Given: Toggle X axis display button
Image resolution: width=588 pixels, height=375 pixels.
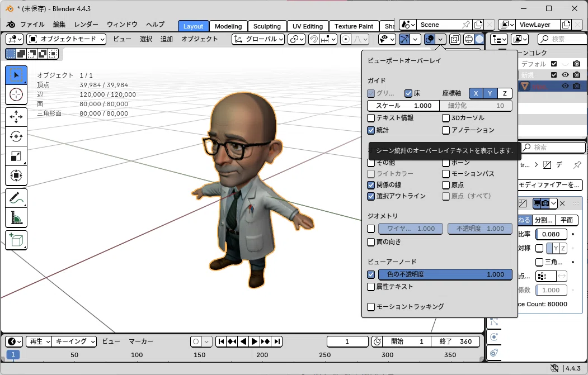Looking at the screenshot, I should (x=476, y=93).
